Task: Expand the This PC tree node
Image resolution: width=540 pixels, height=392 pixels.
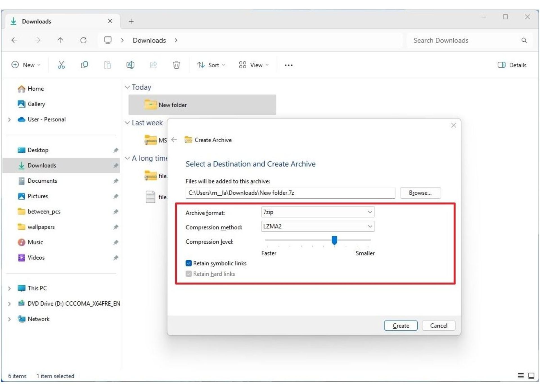Action: 9,288
